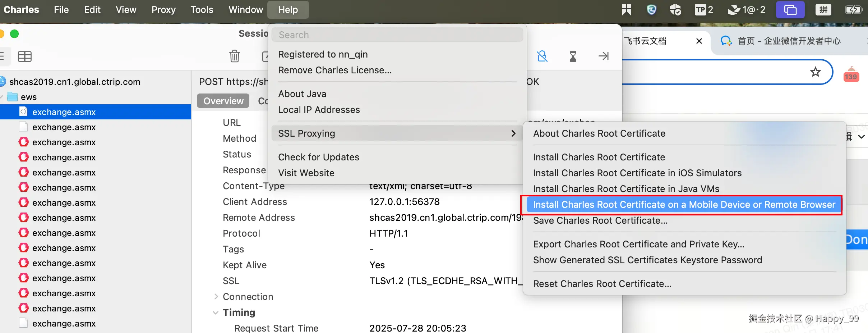Screen dimensions: 868x333
Task: Click the ews folder icon
Action: (13, 97)
